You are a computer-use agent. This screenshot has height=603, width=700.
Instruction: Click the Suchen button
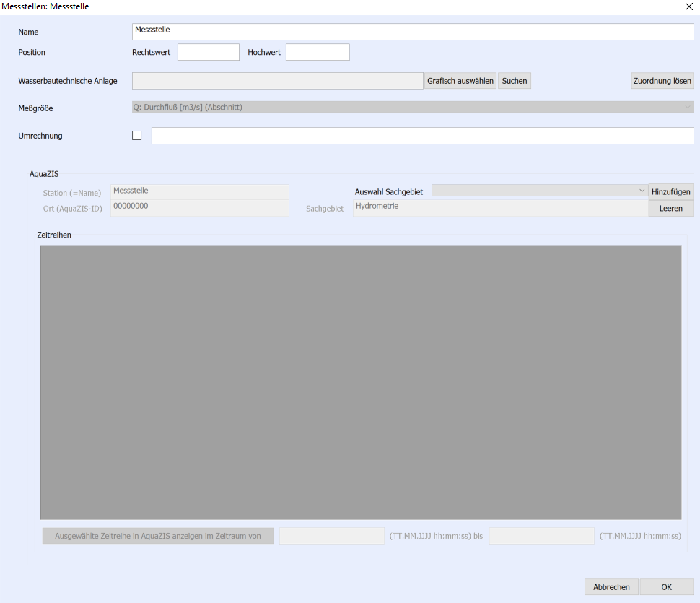coord(515,81)
